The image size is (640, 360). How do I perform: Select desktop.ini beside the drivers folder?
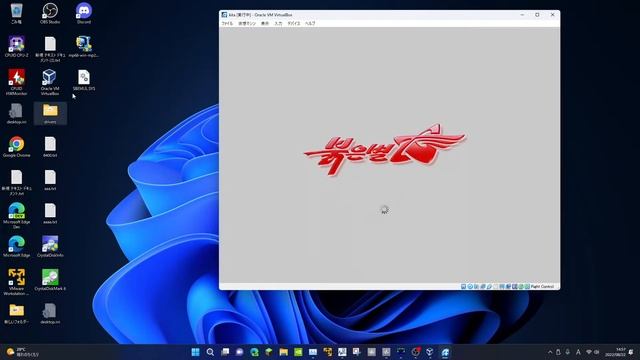click(x=16, y=114)
